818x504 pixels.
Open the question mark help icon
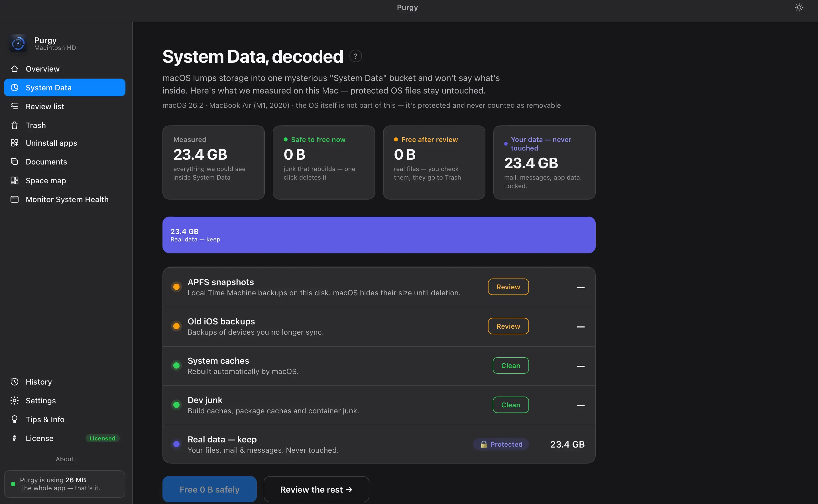click(355, 56)
